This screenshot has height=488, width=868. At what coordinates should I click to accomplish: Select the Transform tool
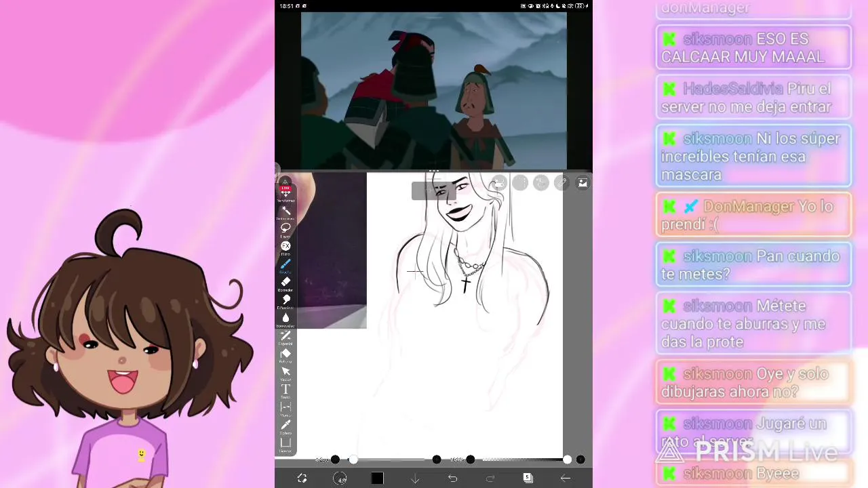pos(285,195)
